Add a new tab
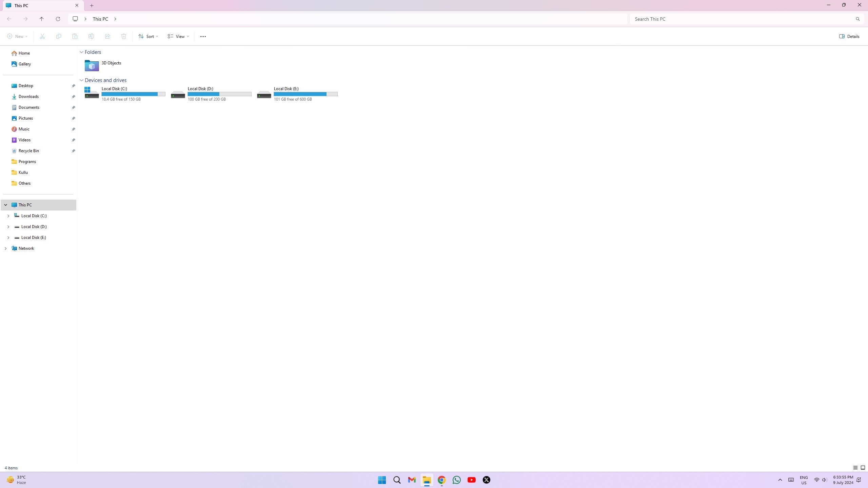 point(92,5)
